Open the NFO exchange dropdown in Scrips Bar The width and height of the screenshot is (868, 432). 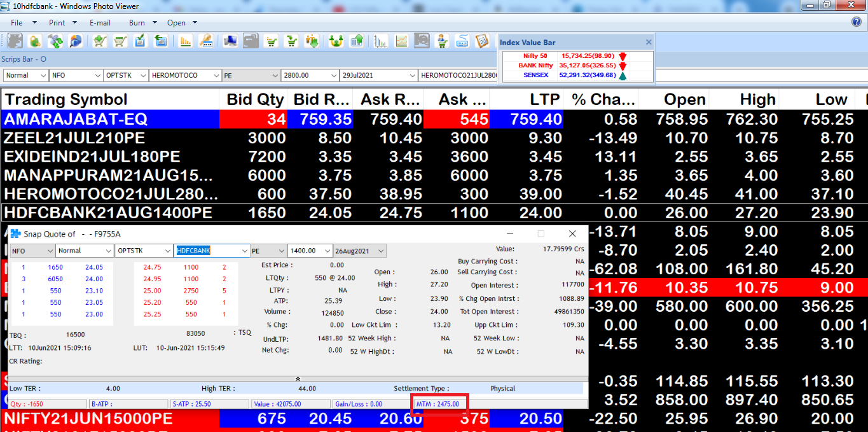pyautogui.click(x=98, y=75)
